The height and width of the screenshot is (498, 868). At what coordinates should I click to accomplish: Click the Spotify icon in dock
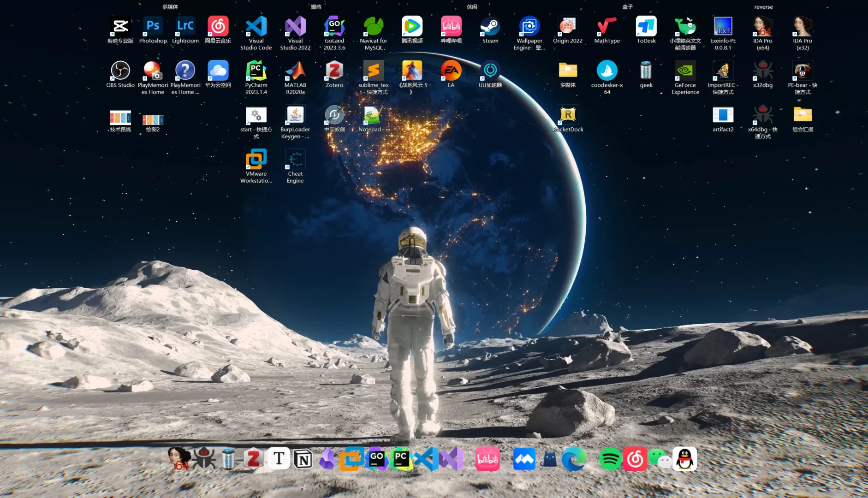pos(610,459)
